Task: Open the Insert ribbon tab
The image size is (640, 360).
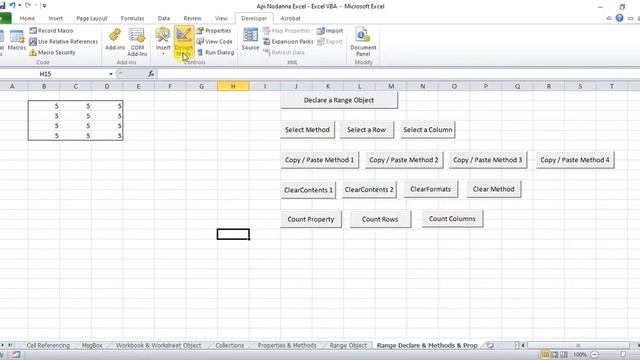Action: pos(56,18)
